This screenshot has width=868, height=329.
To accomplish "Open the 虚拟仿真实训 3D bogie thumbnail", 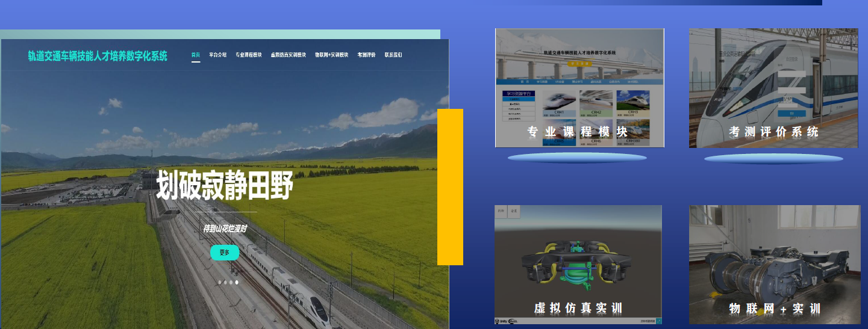I will click(578, 265).
